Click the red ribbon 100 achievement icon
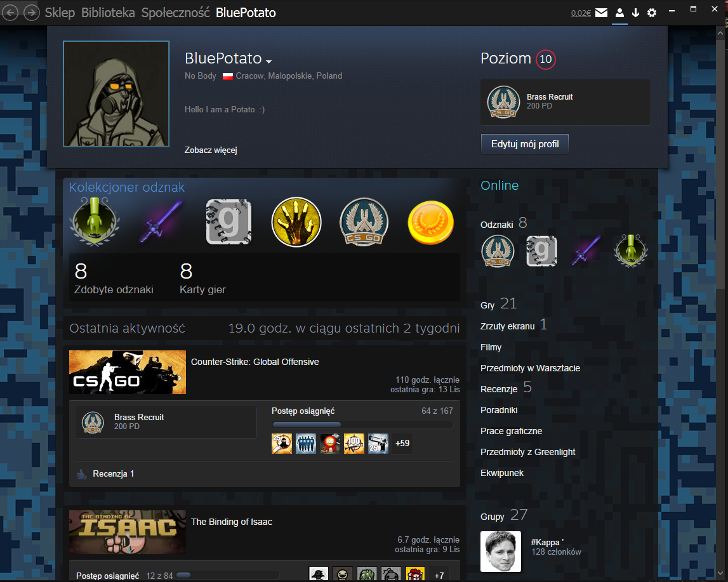This screenshot has height=582, width=728. click(330, 443)
